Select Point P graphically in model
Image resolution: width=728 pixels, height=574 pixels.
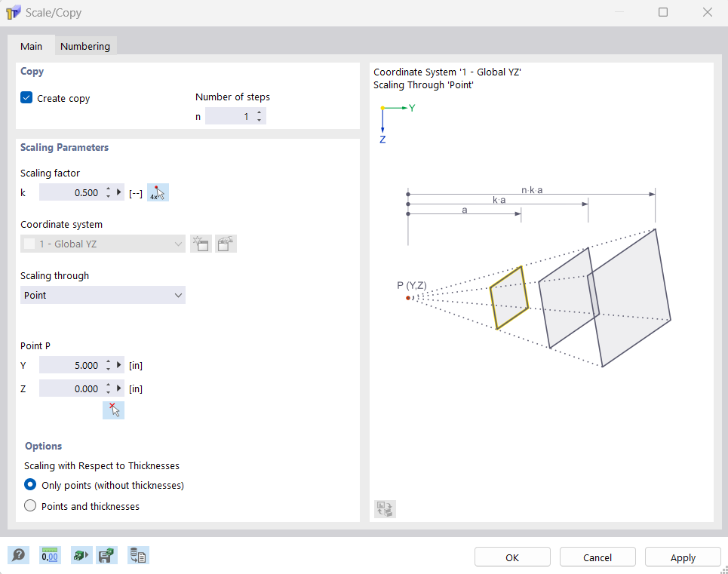click(113, 410)
